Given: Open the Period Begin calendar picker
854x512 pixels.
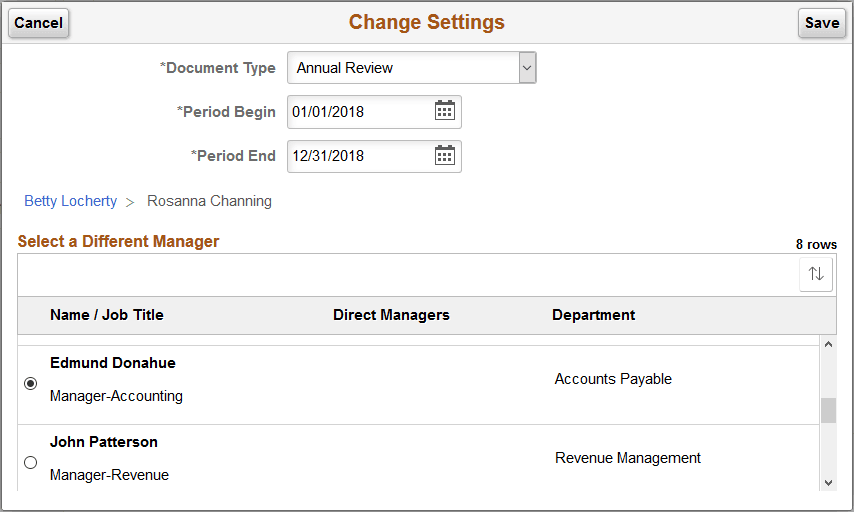Looking at the screenshot, I should click(445, 111).
